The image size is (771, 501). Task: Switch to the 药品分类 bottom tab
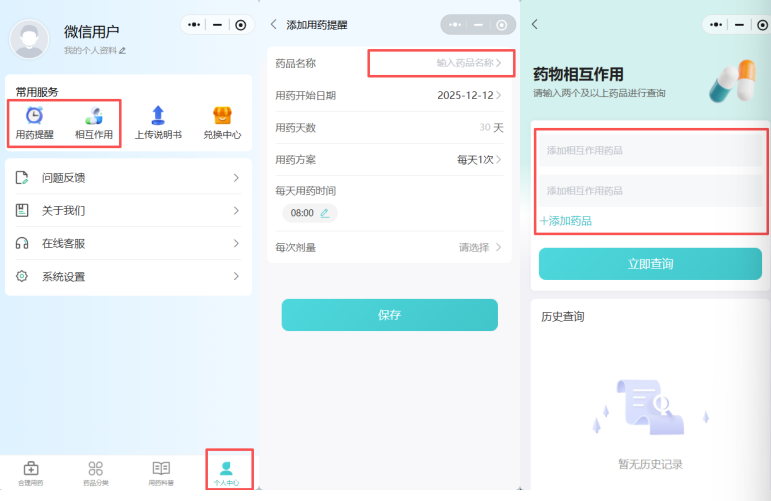click(95, 473)
